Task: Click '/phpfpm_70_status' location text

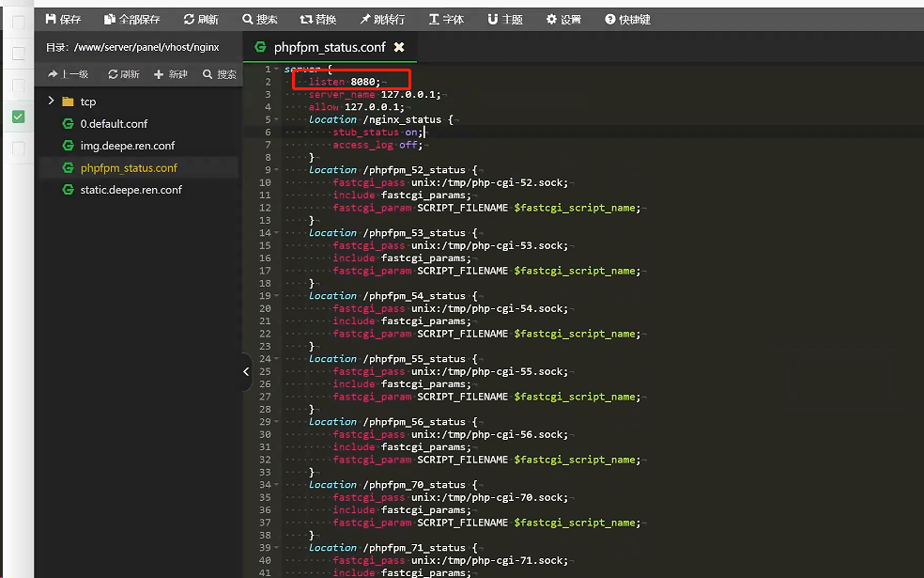Action: point(414,485)
